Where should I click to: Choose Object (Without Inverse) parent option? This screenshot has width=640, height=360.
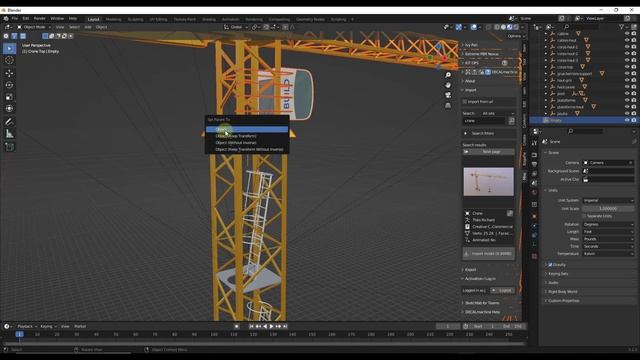247,143
